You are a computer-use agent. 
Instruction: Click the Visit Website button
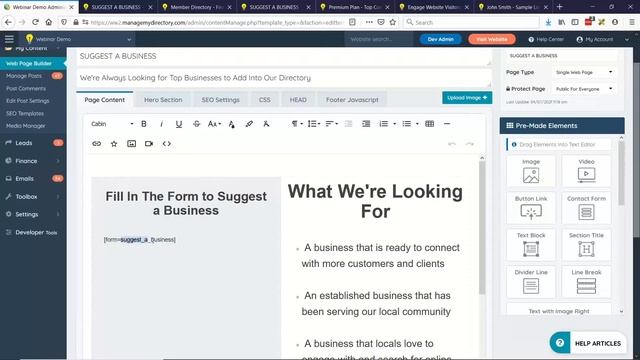[492, 39]
